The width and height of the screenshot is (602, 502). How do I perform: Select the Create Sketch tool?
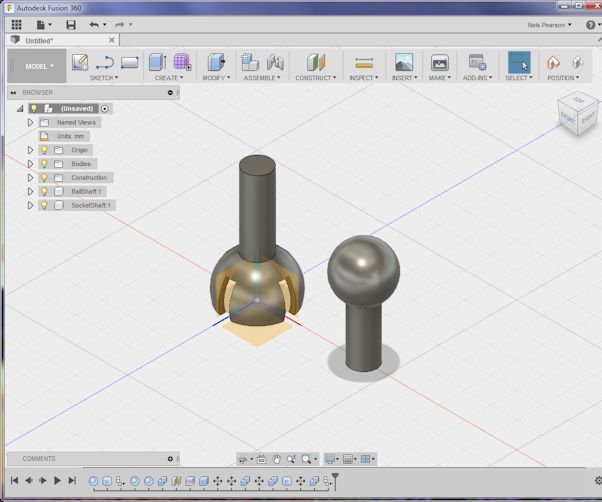click(80, 62)
